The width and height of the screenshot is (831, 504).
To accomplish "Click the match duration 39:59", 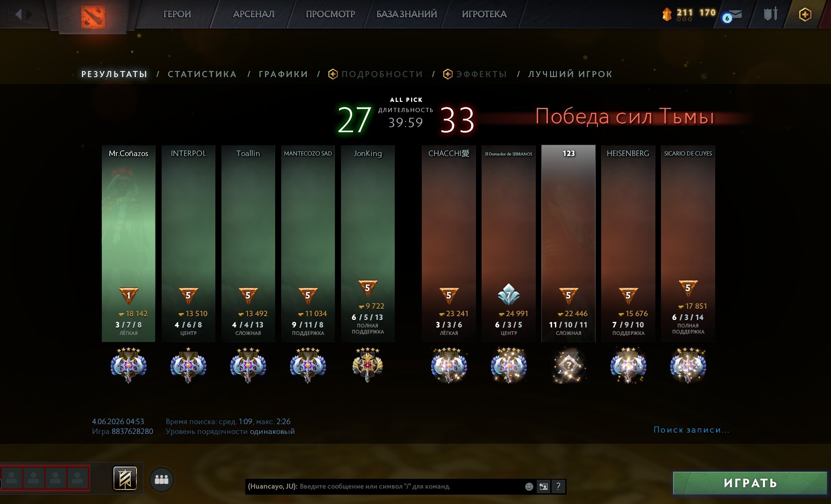I will coord(405,122).
